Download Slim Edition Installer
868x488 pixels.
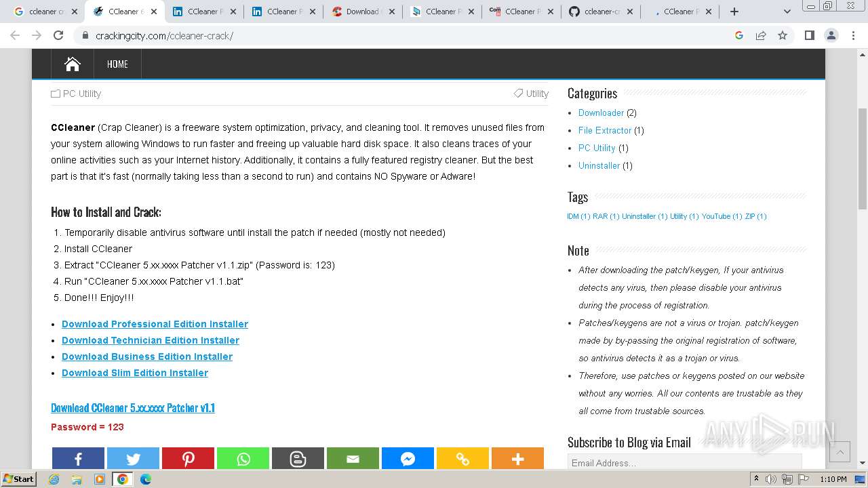pos(135,373)
